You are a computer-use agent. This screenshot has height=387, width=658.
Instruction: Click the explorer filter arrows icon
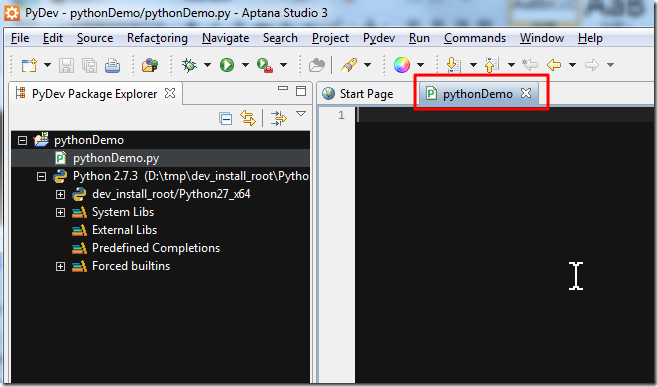[x=279, y=118]
